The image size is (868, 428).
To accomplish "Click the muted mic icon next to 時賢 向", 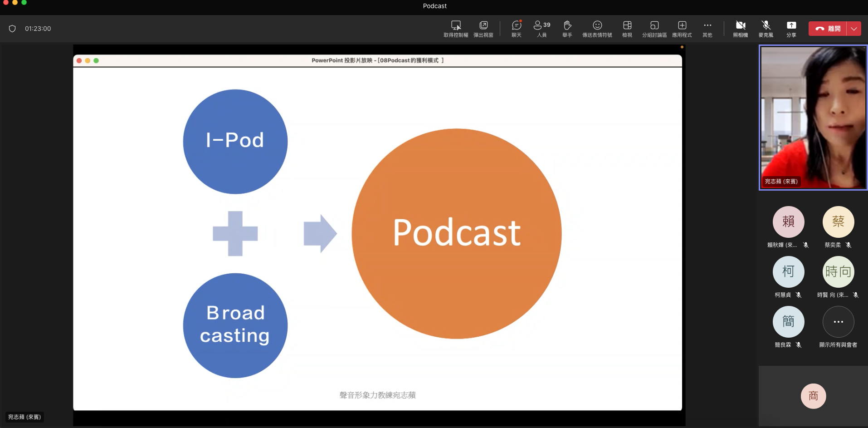I will coord(856,295).
